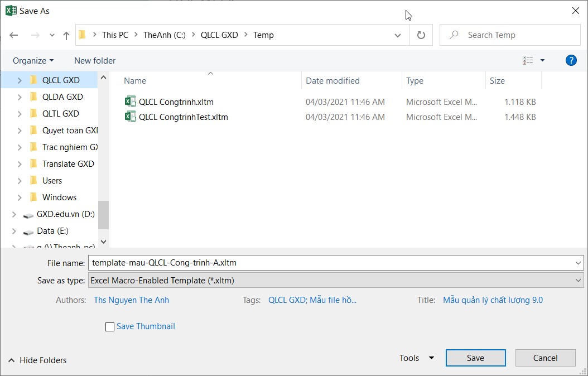Image resolution: width=588 pixels, height=376 pixels.
Task: Expand the QLDA GXD folder tree node
Action: (x=20, y=97)
